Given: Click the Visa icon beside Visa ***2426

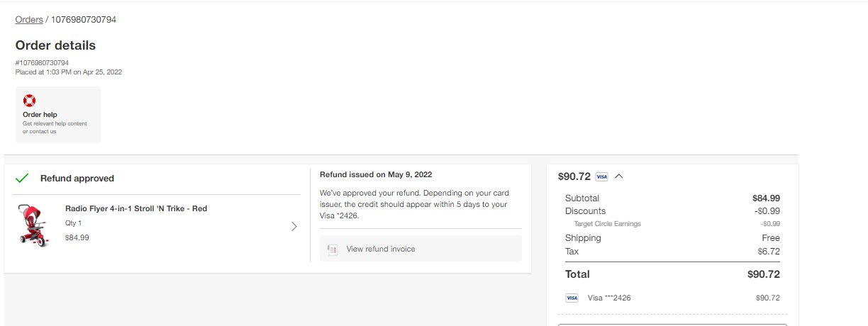Looking at the screenshot, I should point(572,298).
